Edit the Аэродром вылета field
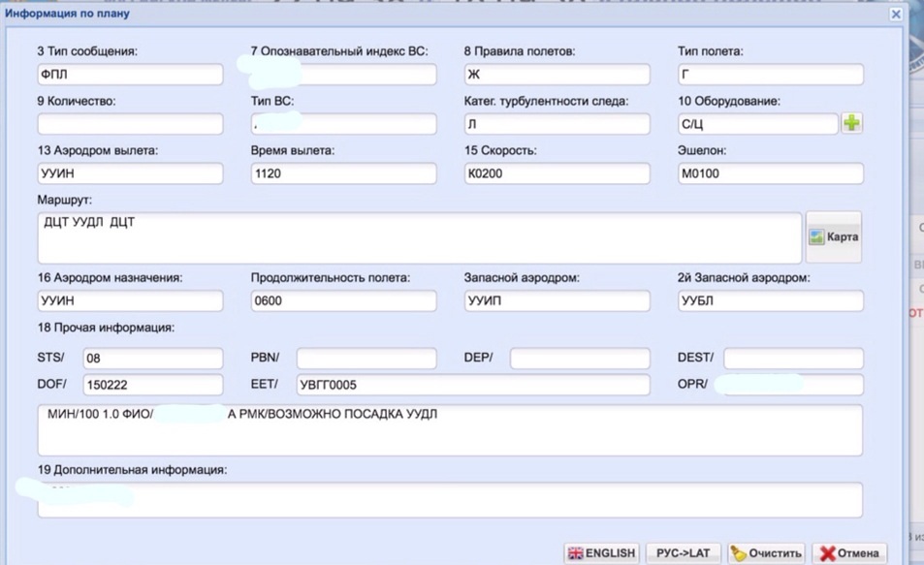 [x=130, y=174]
